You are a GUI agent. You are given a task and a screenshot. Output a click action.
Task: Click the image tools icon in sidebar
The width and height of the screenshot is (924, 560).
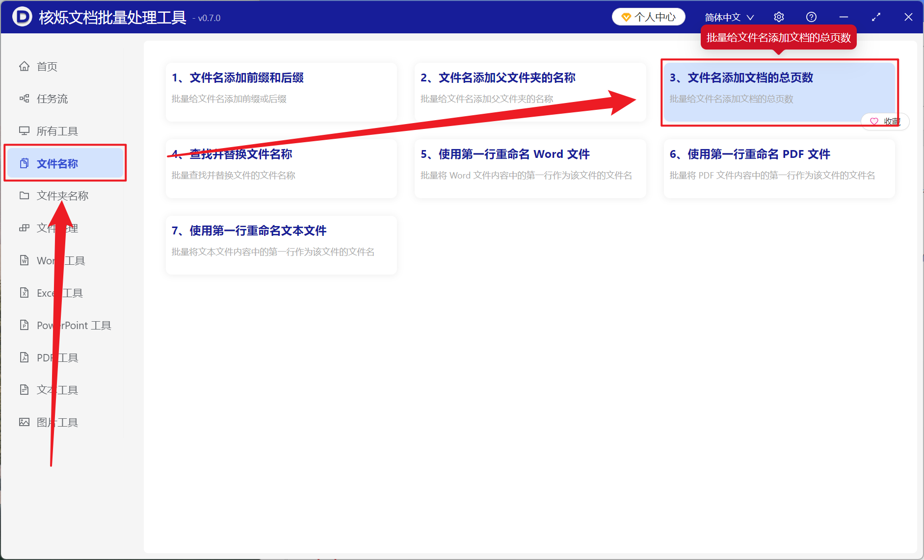click(x=24, y=422)
